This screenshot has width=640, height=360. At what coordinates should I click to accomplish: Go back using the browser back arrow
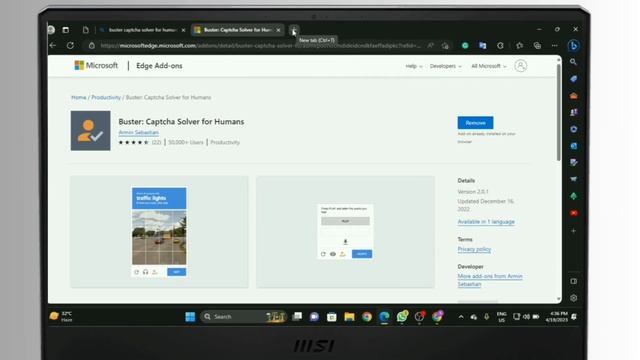pyautogui.click(x=53, y=45)
